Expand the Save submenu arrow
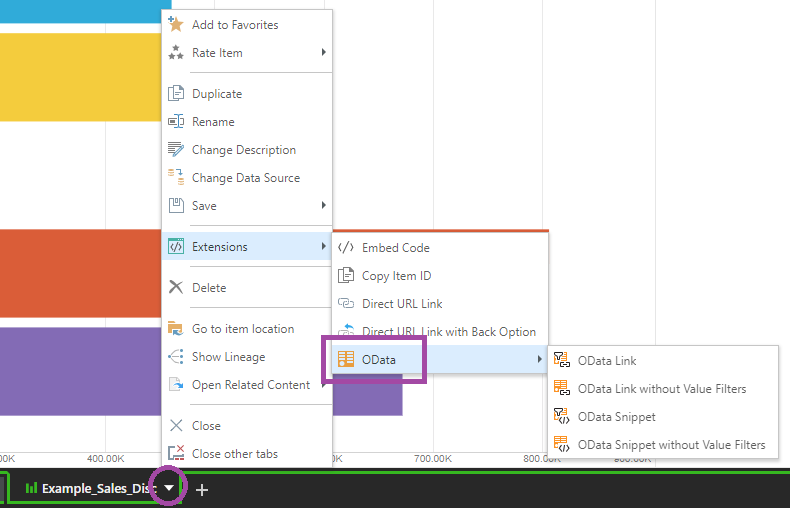The height and width of the screenshot is (508, 790). pyautogui.click(x=323, y=206)
